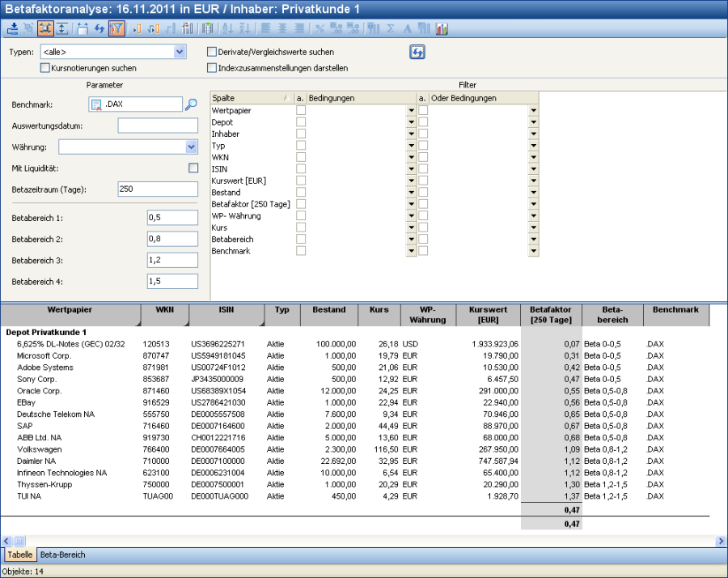Switch to the Beta-Bereich tab
728x578 pixels.
62,555
